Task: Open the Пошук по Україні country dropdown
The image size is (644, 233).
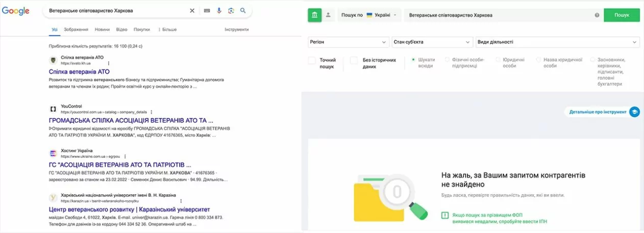Action: coord(368,15)
